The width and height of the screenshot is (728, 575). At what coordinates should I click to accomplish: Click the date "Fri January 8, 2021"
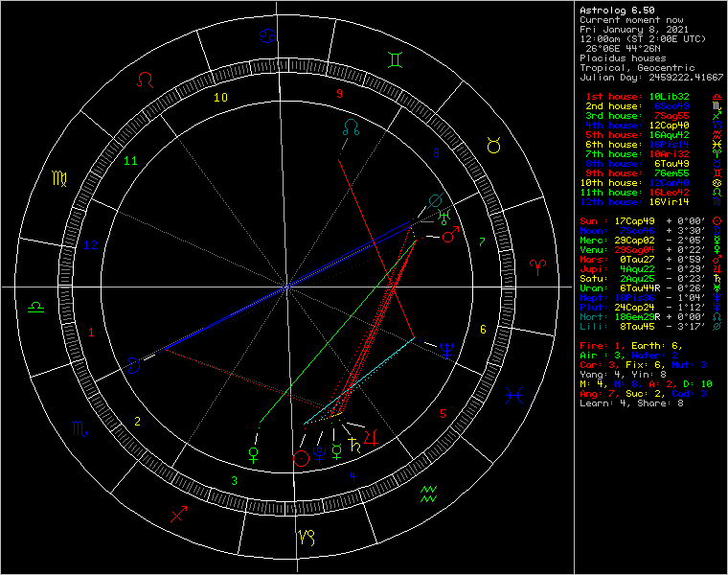click(x=634, y=30)
